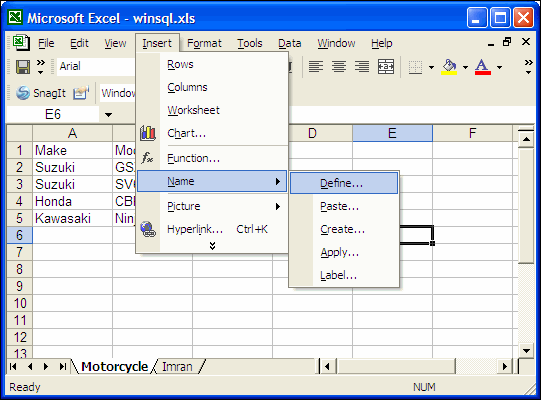This screenshot has width=541, height=400.
Task: Open the Picture submenu
Action: coord(212,206)
